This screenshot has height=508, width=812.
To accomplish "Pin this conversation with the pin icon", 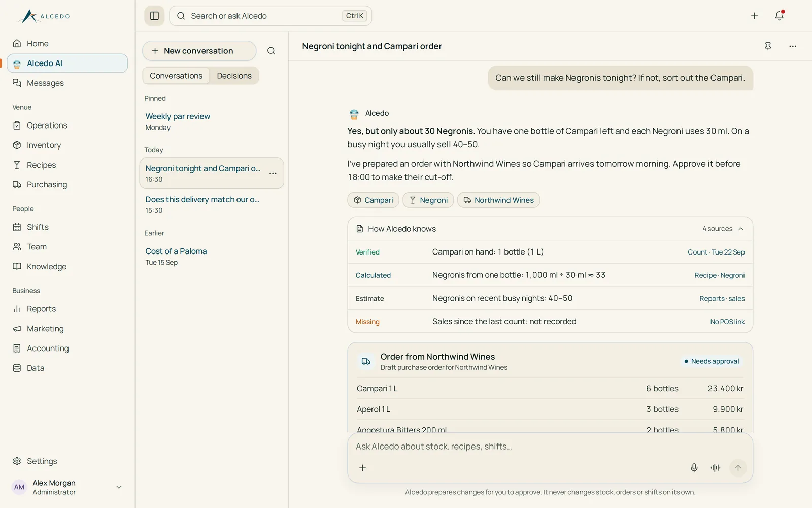I will pos(768,46).
